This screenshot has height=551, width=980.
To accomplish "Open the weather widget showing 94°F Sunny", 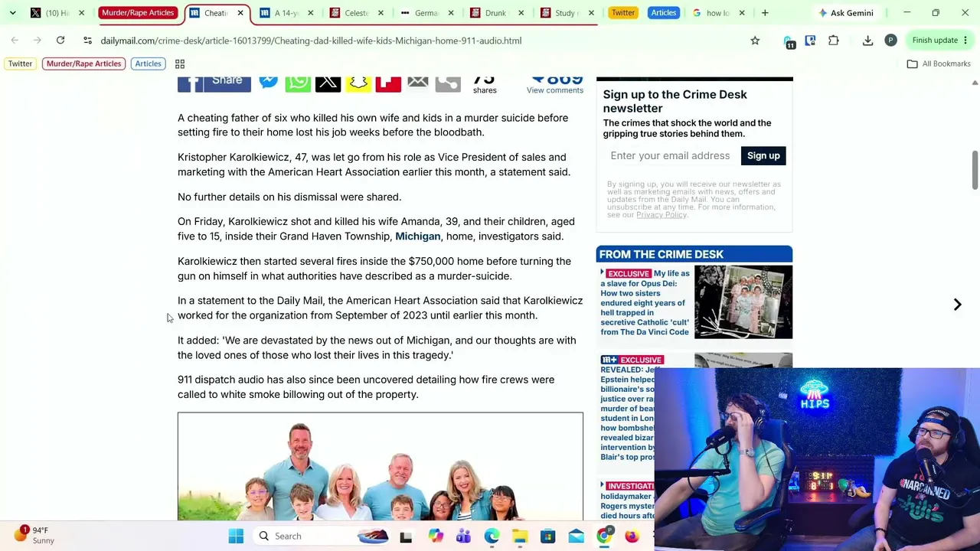I will [x=36, y=535].
